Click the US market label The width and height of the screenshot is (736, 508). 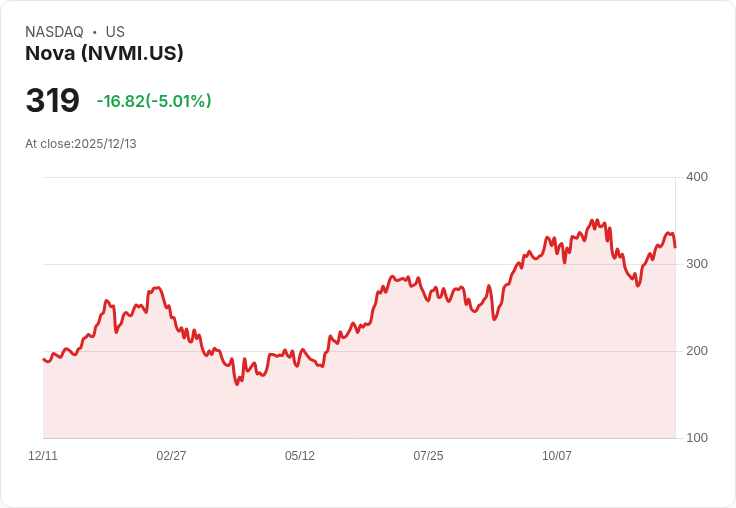coord(115,32)
